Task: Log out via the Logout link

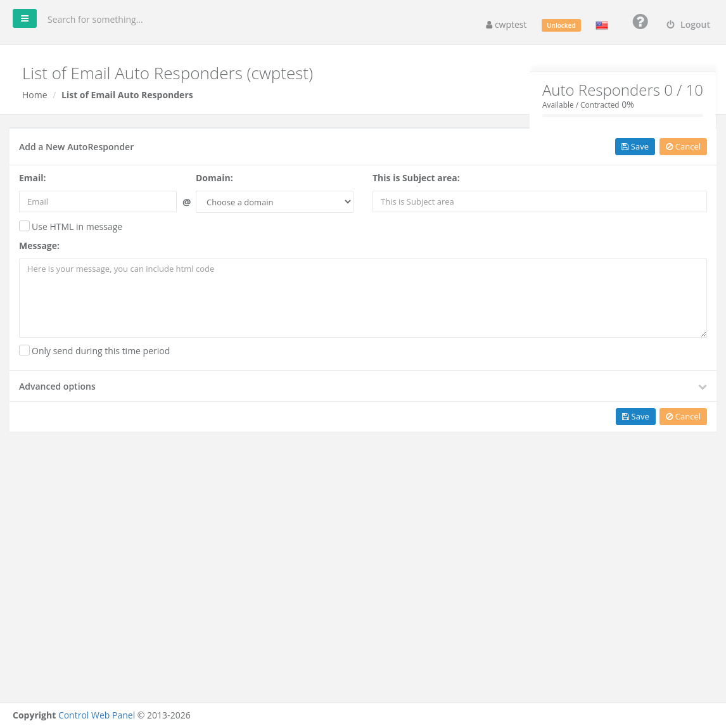Action: tap(688, 25)
